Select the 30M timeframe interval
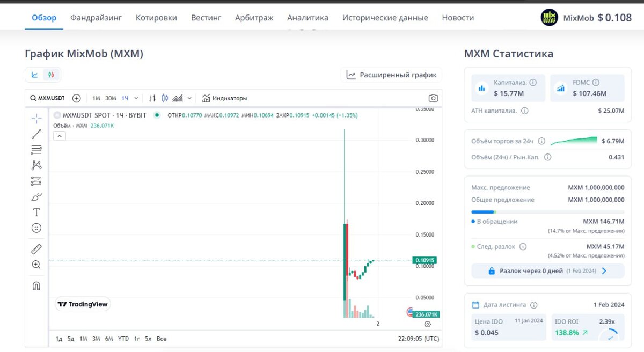Image resolution: width=644 pixels, height=352 pixels. click(x=111, y=98)
